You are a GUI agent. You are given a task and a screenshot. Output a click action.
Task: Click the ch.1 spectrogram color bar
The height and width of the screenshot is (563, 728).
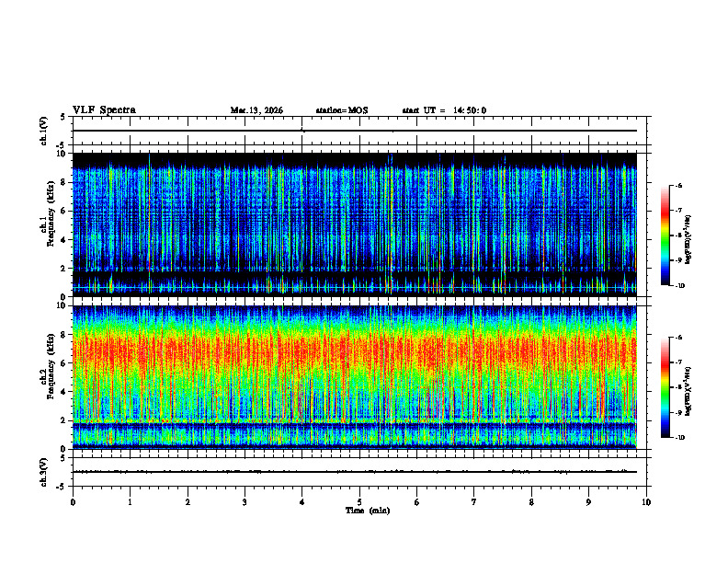click(x=665, y=236)
